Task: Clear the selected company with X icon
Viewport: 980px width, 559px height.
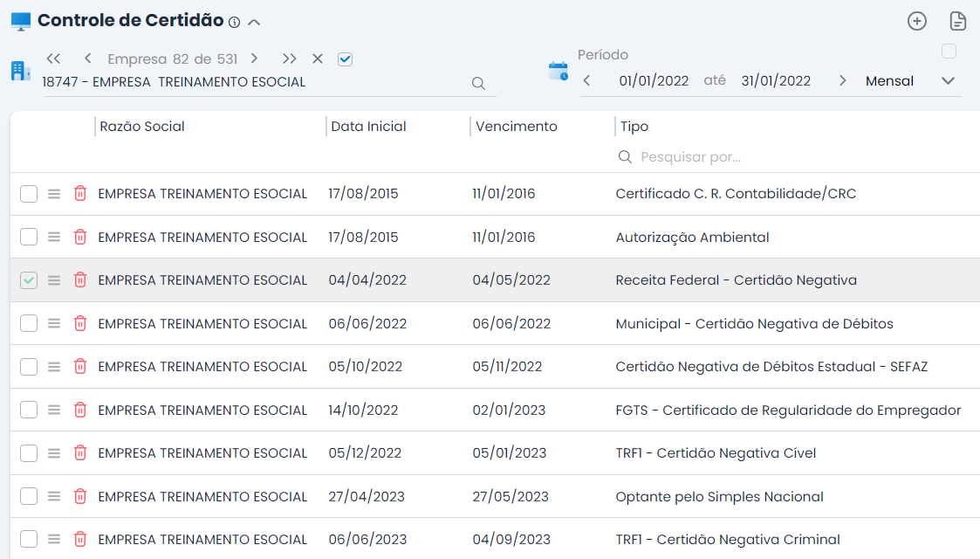Action: [318, 59]
